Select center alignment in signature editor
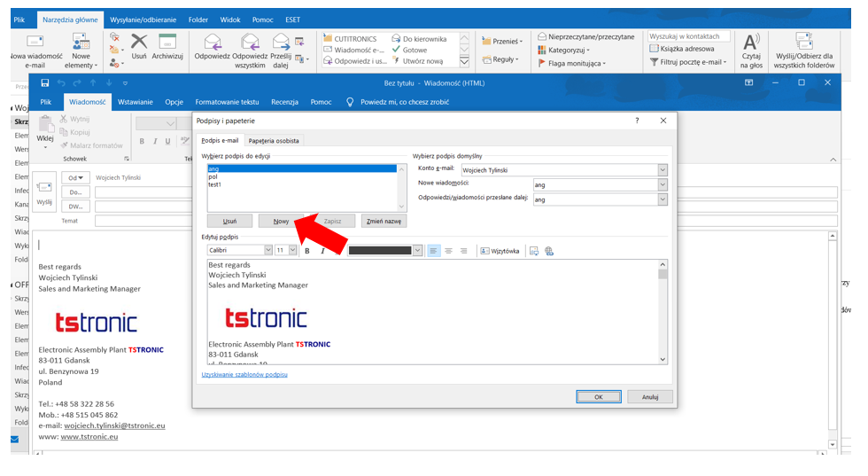Image resolution: width=868 pixels, height=476 pixels. 448,251
